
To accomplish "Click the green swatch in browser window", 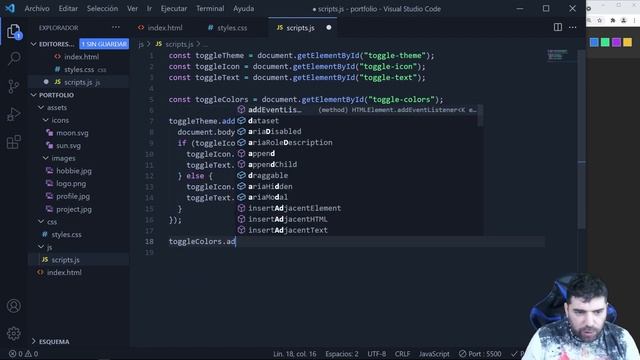I will (x=605, y=42).
